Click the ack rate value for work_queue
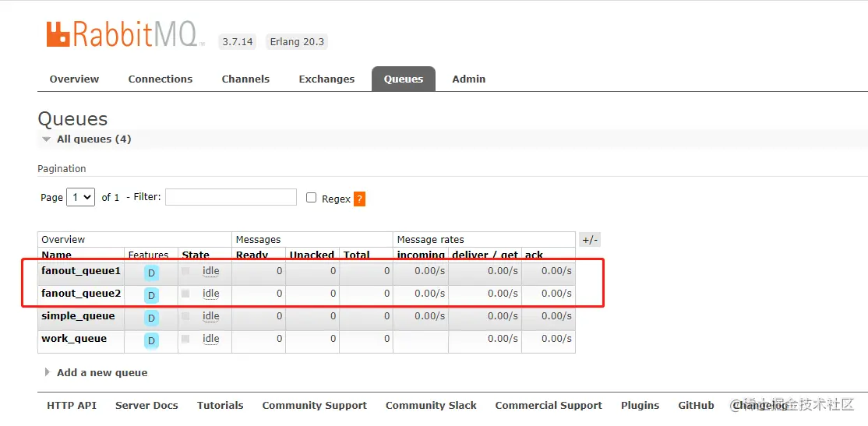868x426 pixels. pos(556,339)
